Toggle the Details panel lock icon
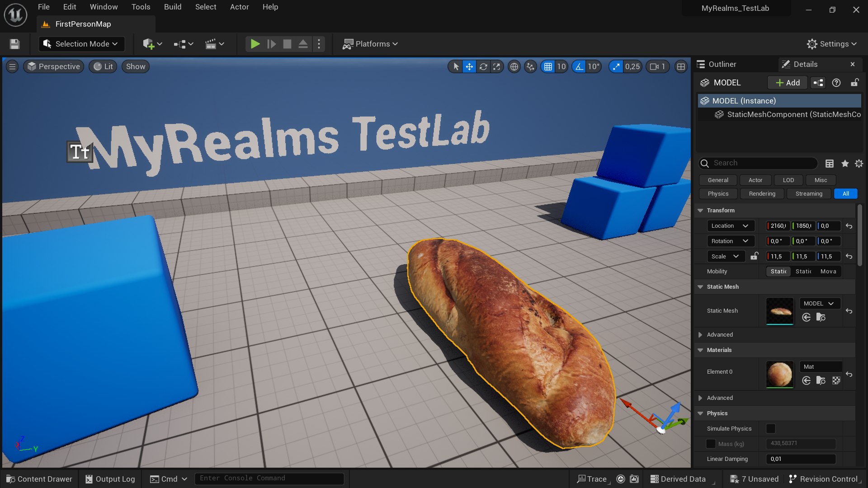 tap(854, 83)
